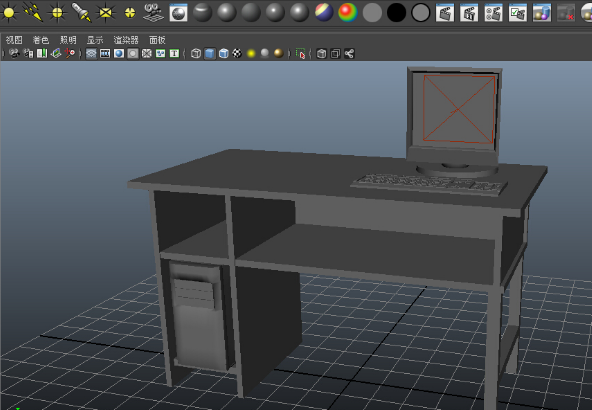The height and width of the screenshot is (410, 592).
Task: Assign the ramp shader rainbow sphere
Action: (348, 12)
